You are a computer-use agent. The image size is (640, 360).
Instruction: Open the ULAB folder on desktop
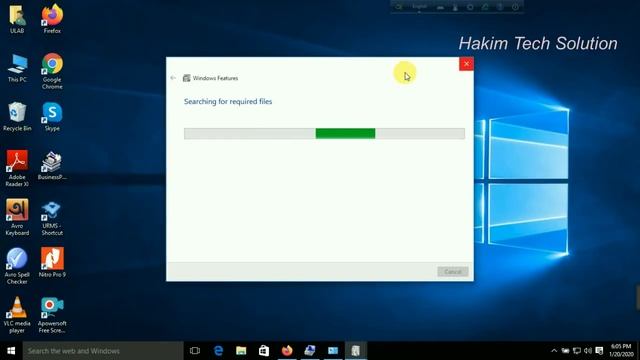[x=17, y=18]
